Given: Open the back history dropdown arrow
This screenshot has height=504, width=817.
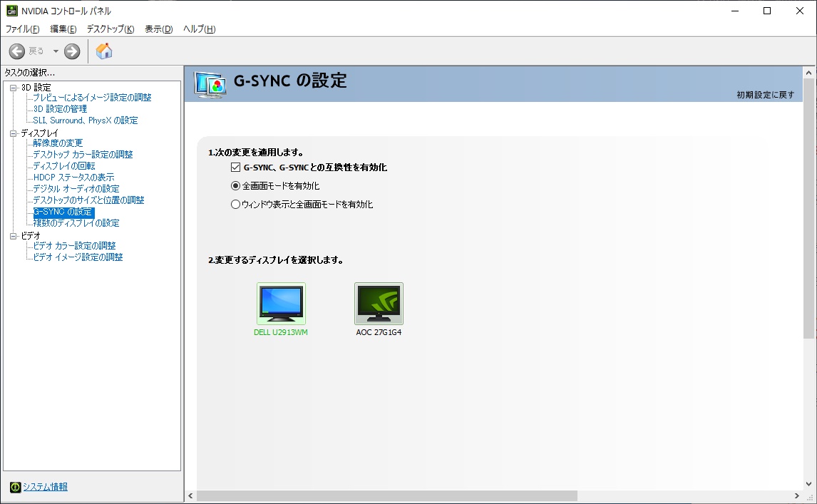Looking at the screenshot, I should click(56, 51).
